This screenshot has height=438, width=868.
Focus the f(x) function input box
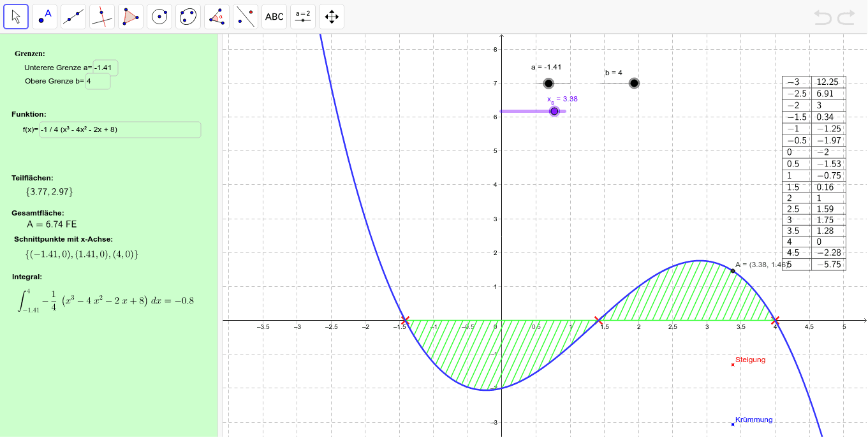(120, 129)
